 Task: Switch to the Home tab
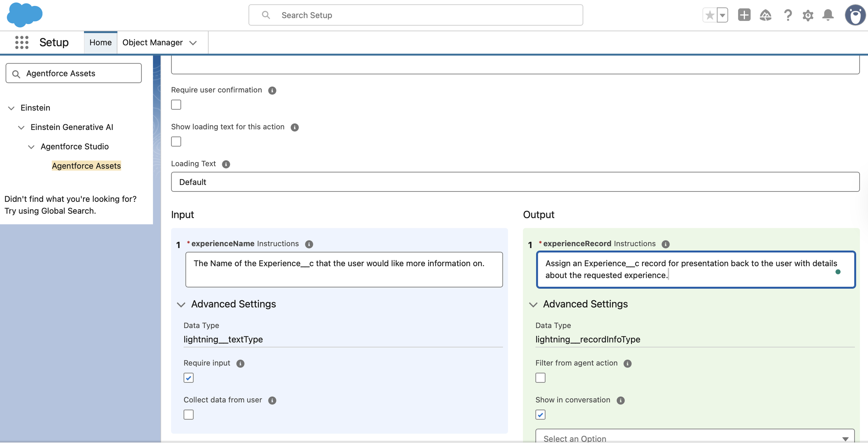tap(100, 42)
